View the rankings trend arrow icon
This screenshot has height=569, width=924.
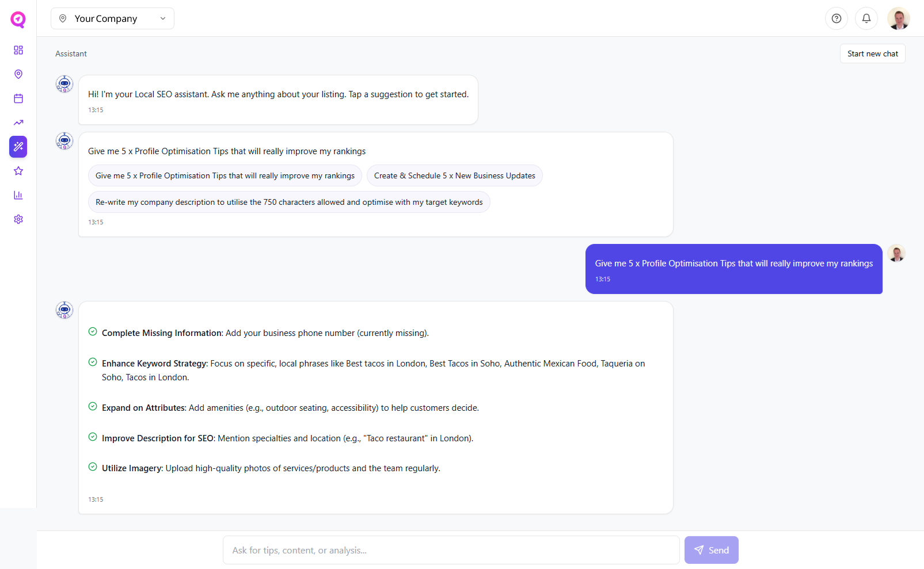[18, 123]
